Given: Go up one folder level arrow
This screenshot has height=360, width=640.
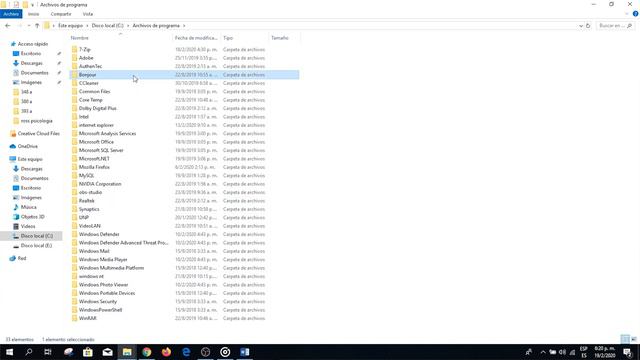Looking at the screenshot, I should pyautogui.click(x=37, y=26).
